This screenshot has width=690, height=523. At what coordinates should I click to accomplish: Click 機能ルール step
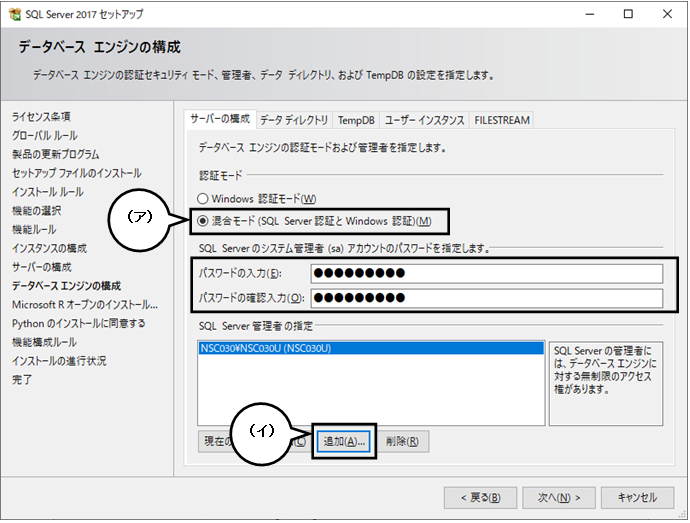[x=34, y=229]
